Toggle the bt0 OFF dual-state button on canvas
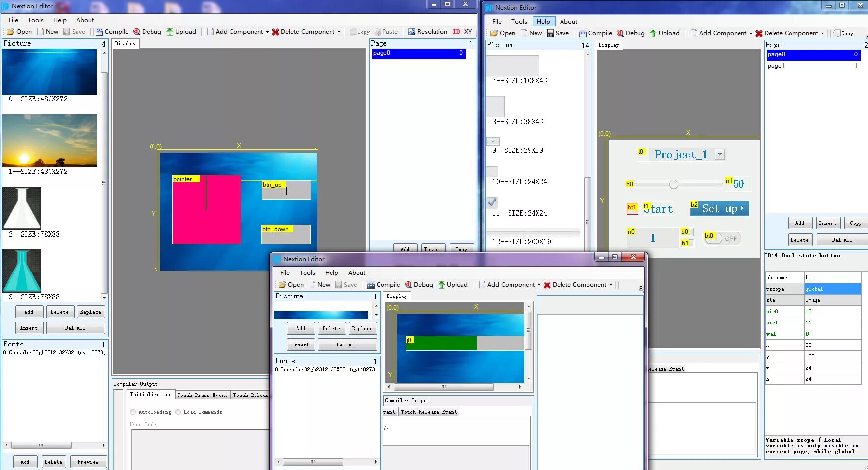The height and width of the screenshot is (470, 868). [721, 238]
